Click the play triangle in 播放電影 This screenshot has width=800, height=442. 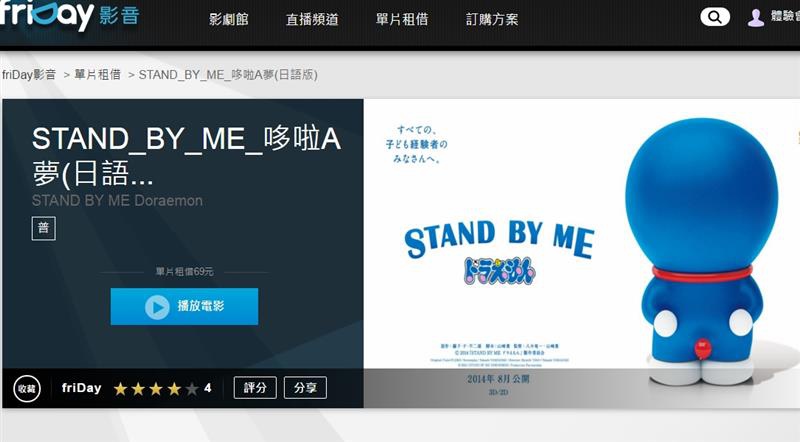(x=157, y=307)
